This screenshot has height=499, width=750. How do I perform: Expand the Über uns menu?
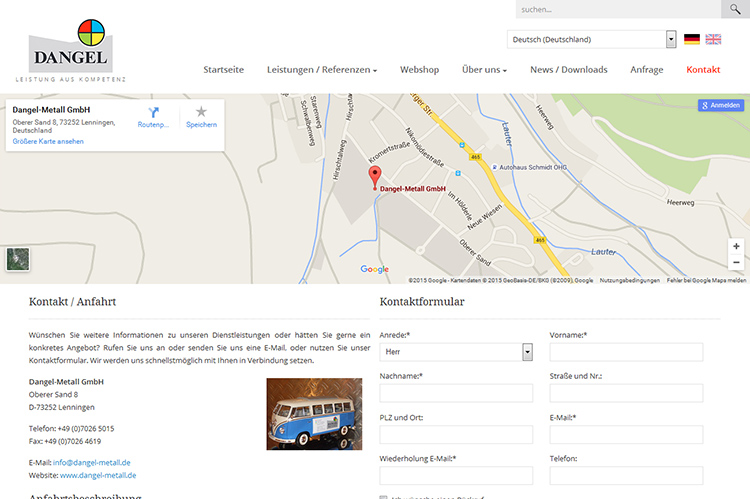coord(484,70)
